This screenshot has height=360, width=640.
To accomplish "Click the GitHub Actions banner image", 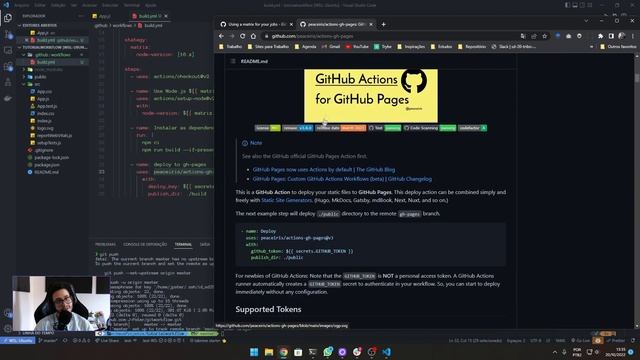I will tap(371, 96).
